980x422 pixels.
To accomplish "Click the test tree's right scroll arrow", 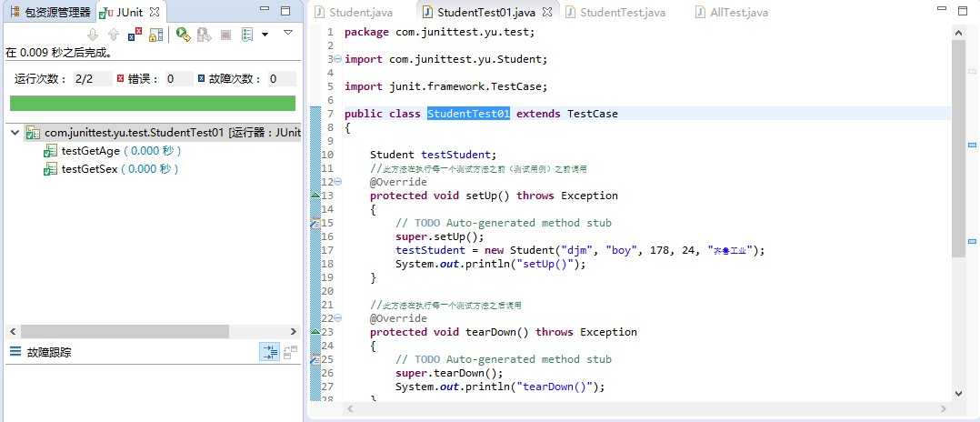I will point(293,331).
